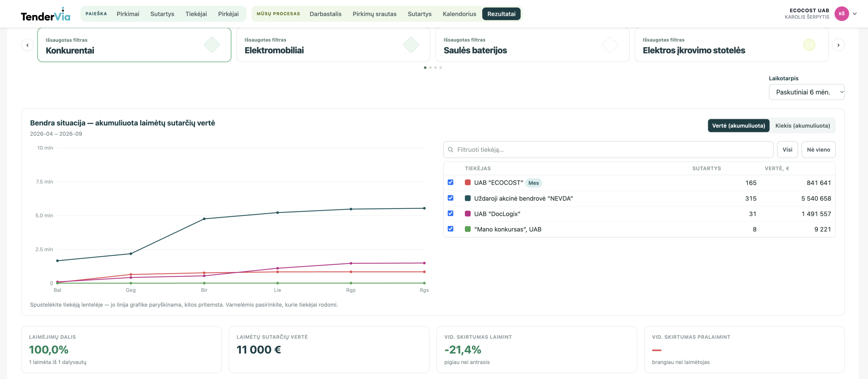Open Pirkimai in the search menu
The image size is (868, 379).
point(128,14)
